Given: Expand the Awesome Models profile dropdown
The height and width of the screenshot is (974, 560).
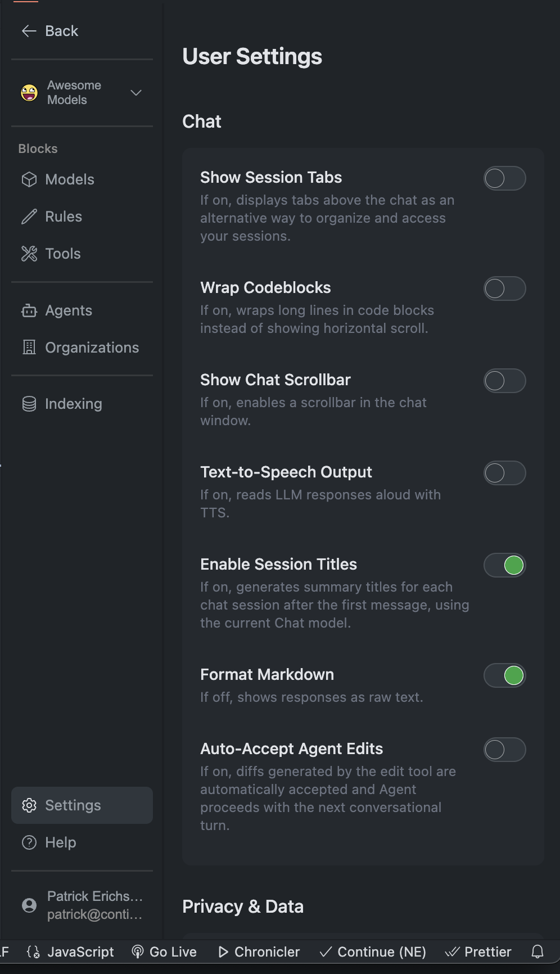Looking at the screenshot, I should click(136, 93).
